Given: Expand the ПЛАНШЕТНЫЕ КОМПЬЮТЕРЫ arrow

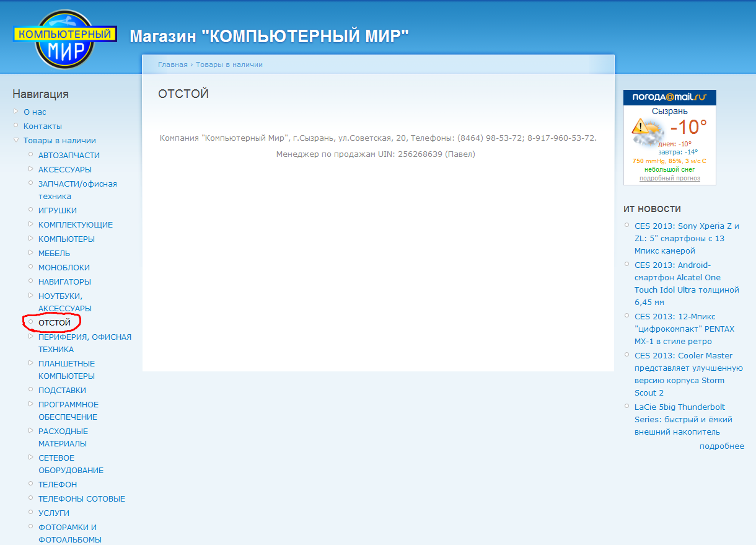Looking at the screenshot, I should (31, 363).
